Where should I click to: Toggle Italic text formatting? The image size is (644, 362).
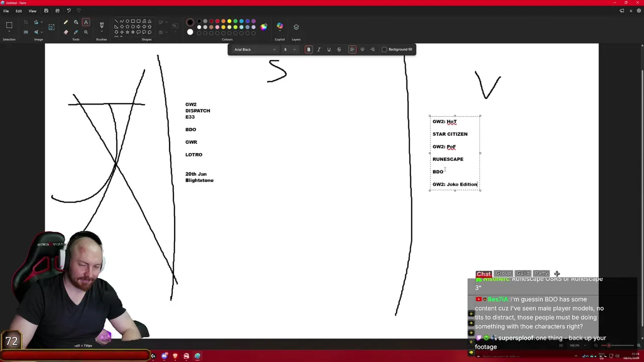(x=318, y=49)
